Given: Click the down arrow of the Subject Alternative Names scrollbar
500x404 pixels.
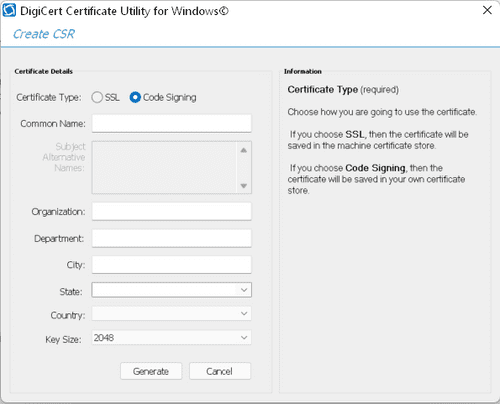Looking at the screenshot, I should 244,186.
